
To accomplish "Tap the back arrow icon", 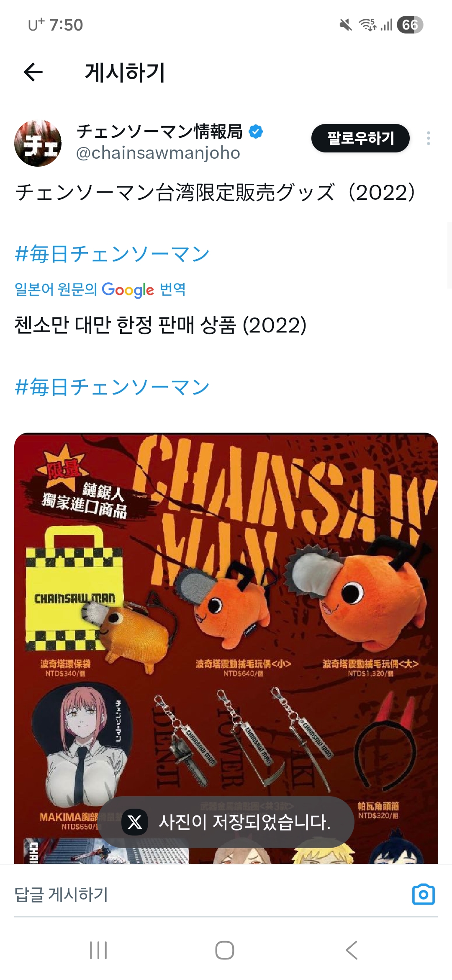I will tap(33, 72).
